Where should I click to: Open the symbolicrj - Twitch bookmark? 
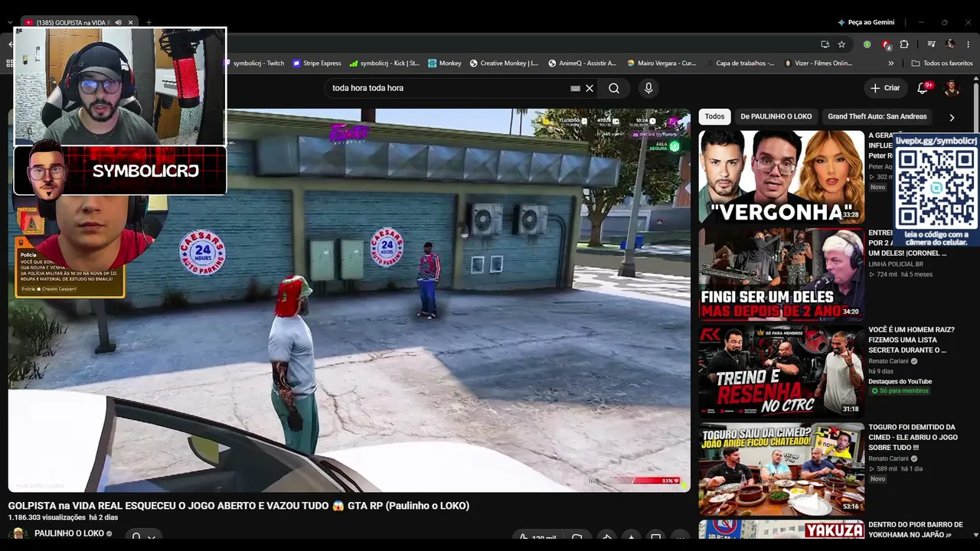pyautogui.click(x=253, y=64)
